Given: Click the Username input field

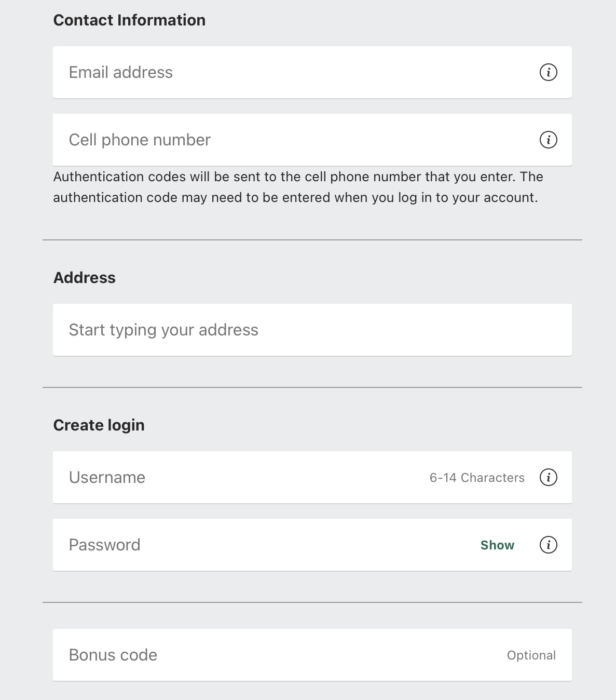Looking at the screenshot, I should (312, 477).
